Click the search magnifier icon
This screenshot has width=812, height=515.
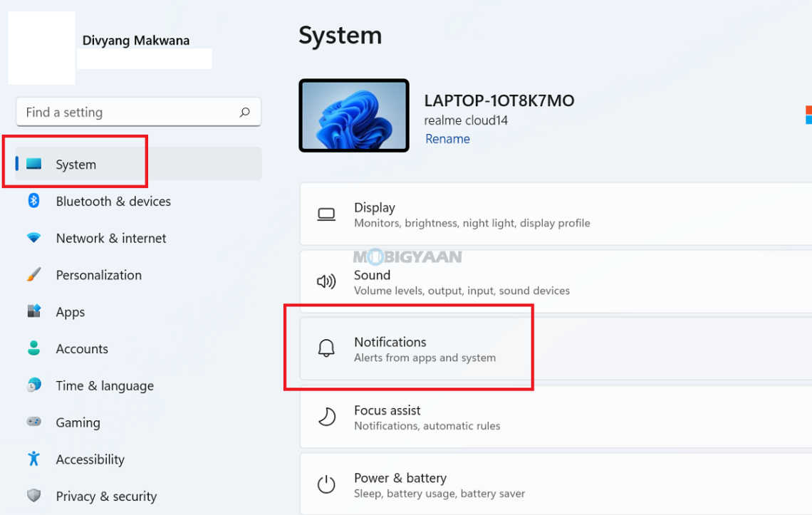245,112
